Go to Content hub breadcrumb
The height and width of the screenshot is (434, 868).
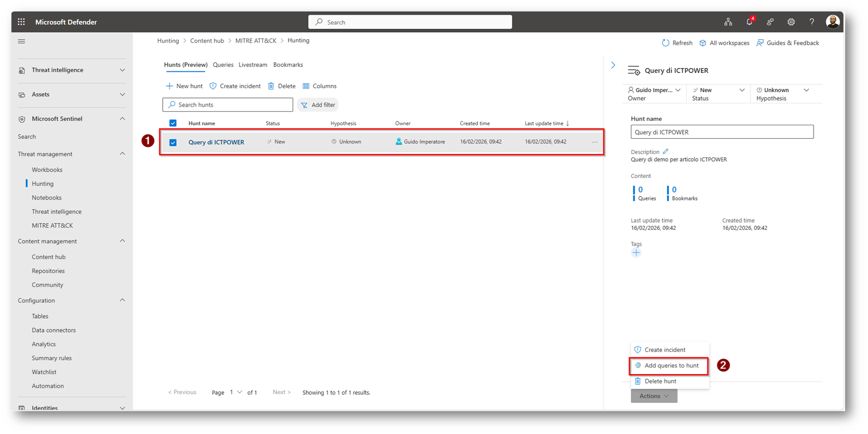(x=207, y=41)
